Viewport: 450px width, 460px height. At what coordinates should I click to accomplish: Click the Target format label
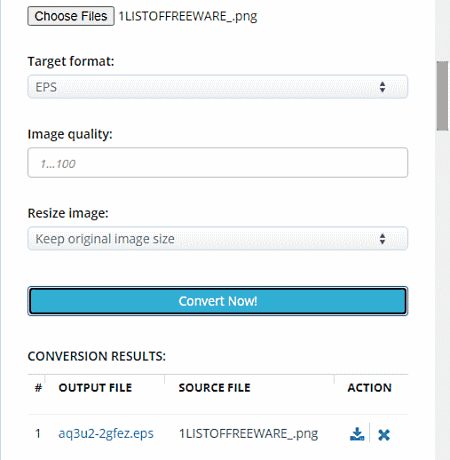pos(71,61)
